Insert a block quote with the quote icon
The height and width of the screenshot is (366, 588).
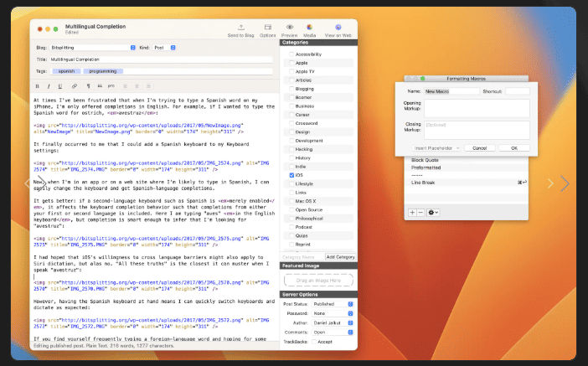(x=100, y=86)
